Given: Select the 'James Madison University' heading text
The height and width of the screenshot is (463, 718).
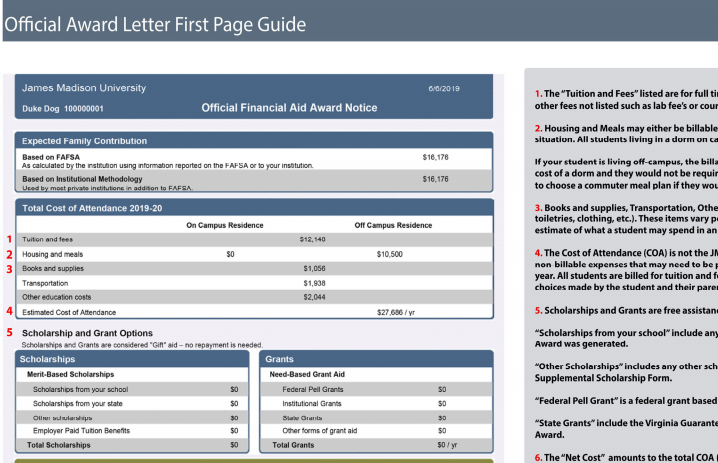Looking at the screenshot, I should coord(84,88).
